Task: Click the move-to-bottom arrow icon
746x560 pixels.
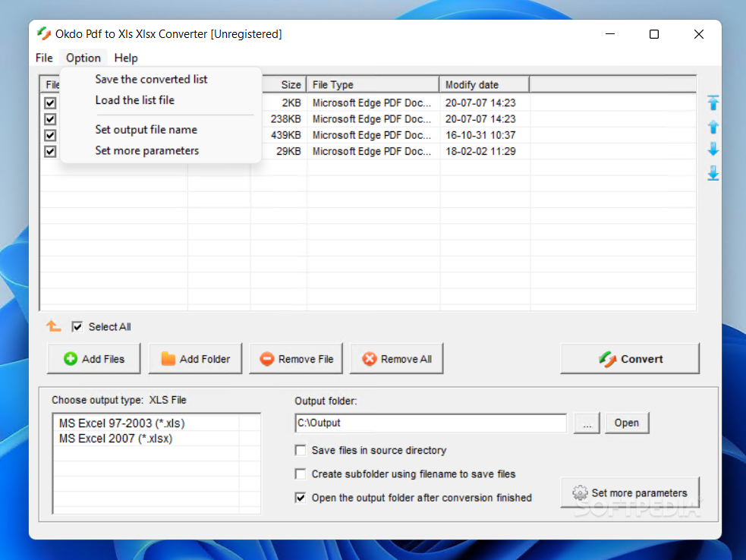Action: click(x=713, y=173)
